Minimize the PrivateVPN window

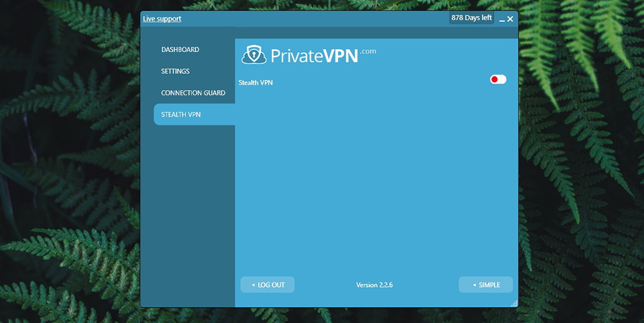pyautogui.click(x=502, y=19)
